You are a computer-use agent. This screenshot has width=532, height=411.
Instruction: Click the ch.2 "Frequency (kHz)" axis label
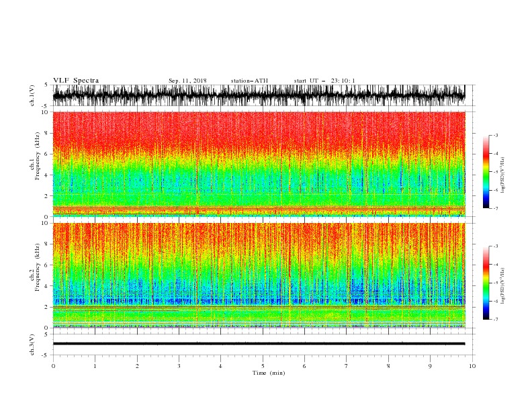pyautogui.click(x=38, y=267)
